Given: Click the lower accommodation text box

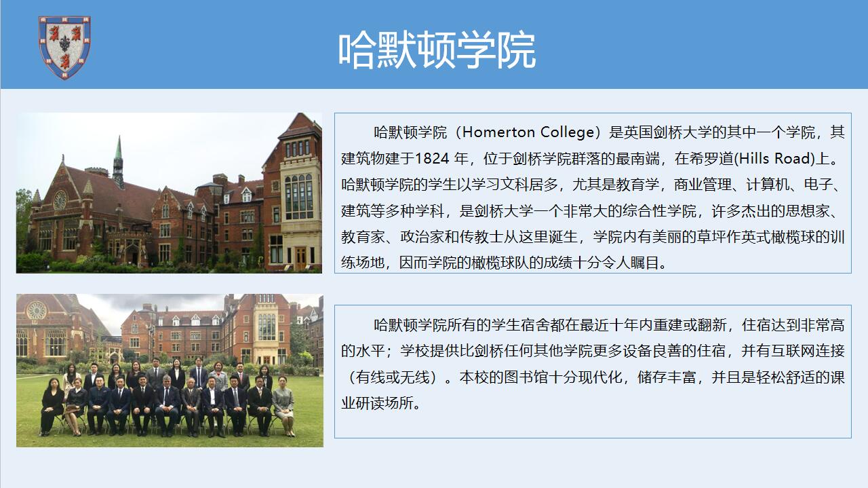Looking at the screenshot, I should [x=593, y=370].
